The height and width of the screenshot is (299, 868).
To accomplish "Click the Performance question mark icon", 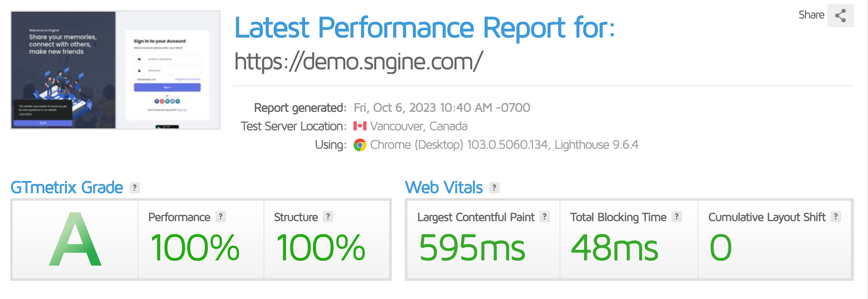I will point(221,217).
